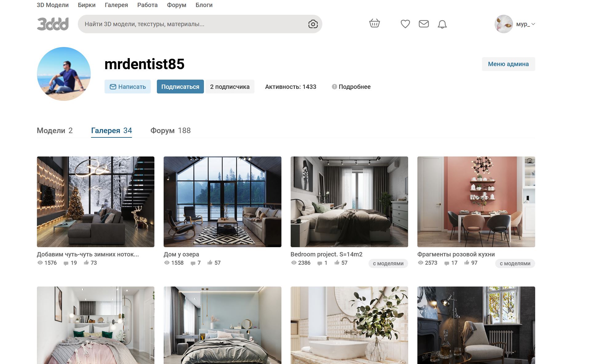Viewport: 597px width, 364px height.
Task: Go to homepage via the 3ddd logo
Action: click(x=53, y=24)
